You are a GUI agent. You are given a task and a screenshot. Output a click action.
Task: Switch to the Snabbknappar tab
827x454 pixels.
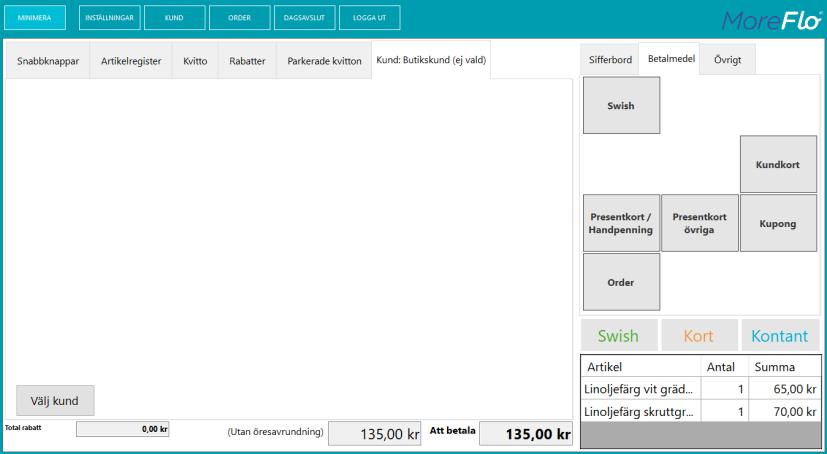tap(48, 61)
